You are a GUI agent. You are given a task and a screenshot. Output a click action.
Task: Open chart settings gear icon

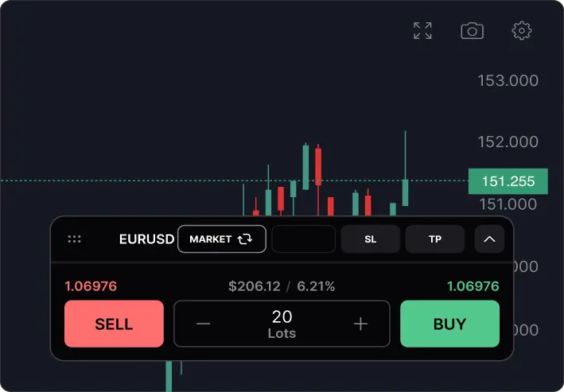(x=522, y=30)
